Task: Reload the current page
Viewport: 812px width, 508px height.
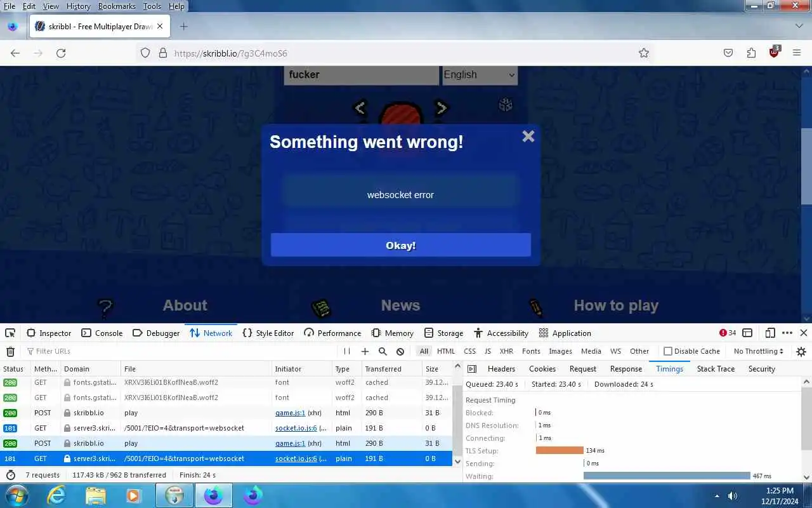Action: click(x=61, y=53)
